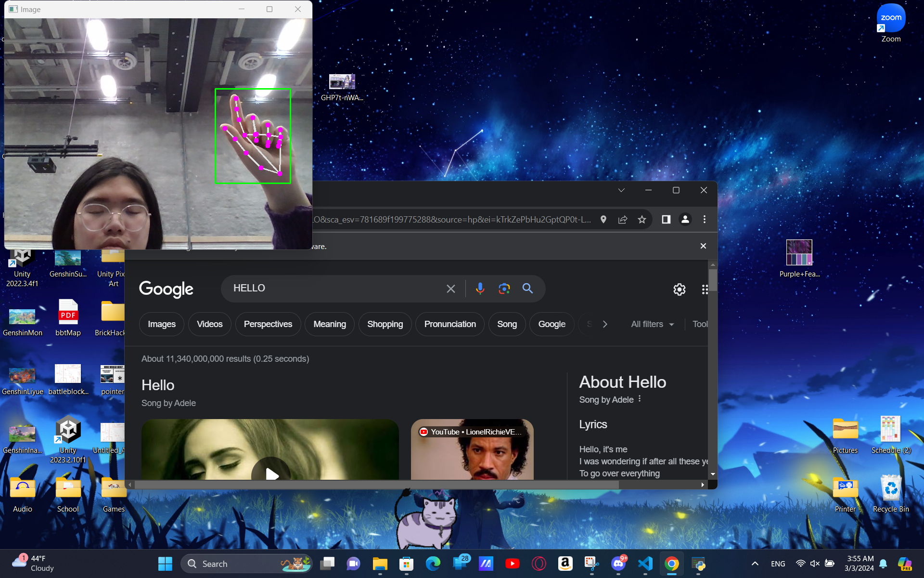Open Google Lens image search icon
This screenshot has width=924, height=578.
tap(504, 289)
